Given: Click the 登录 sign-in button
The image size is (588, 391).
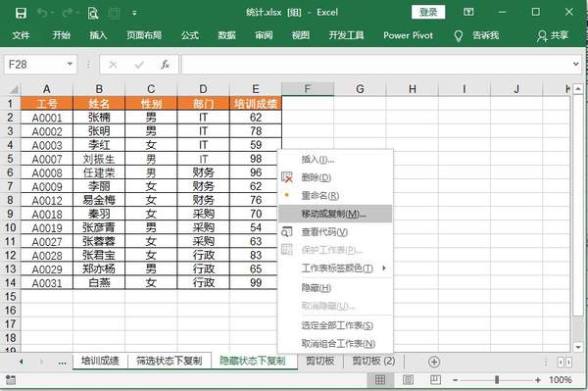Looking at the screenshot, I should (x=428, y=12).
